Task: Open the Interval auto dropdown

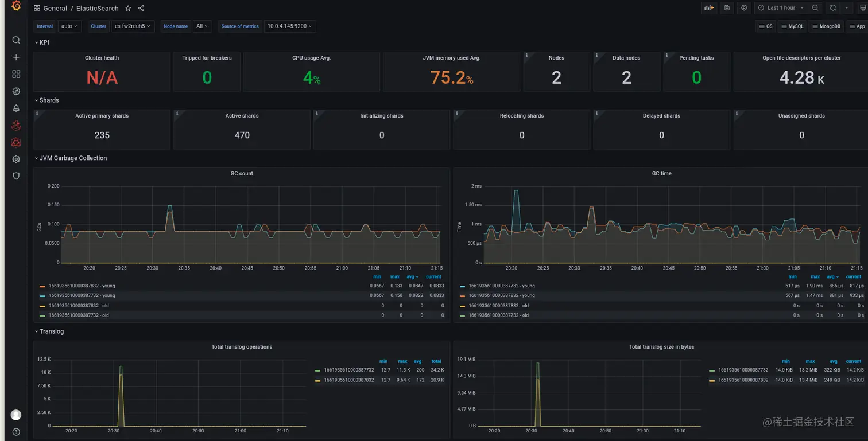Action: pos(69,26)
